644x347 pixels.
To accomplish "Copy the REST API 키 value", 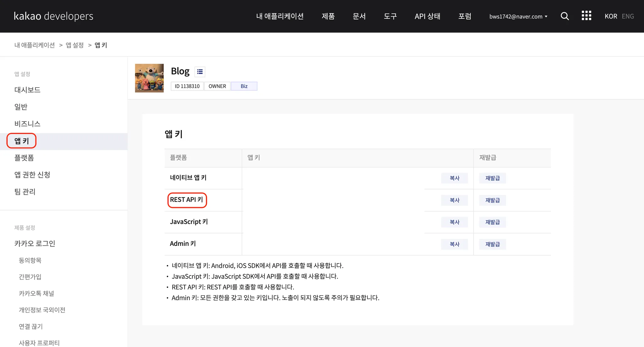I will point(454,200).
